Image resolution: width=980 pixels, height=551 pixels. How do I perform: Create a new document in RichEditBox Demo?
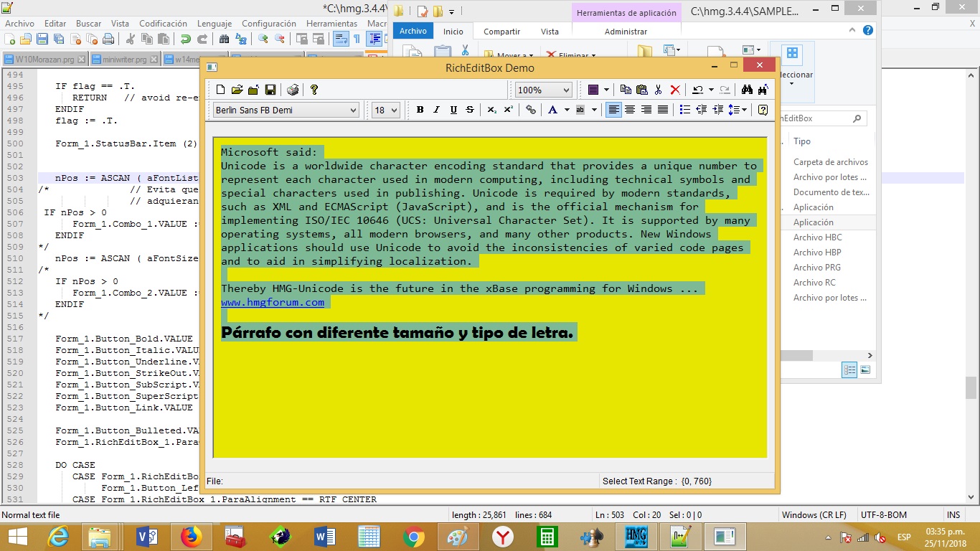tap(221, 90)
